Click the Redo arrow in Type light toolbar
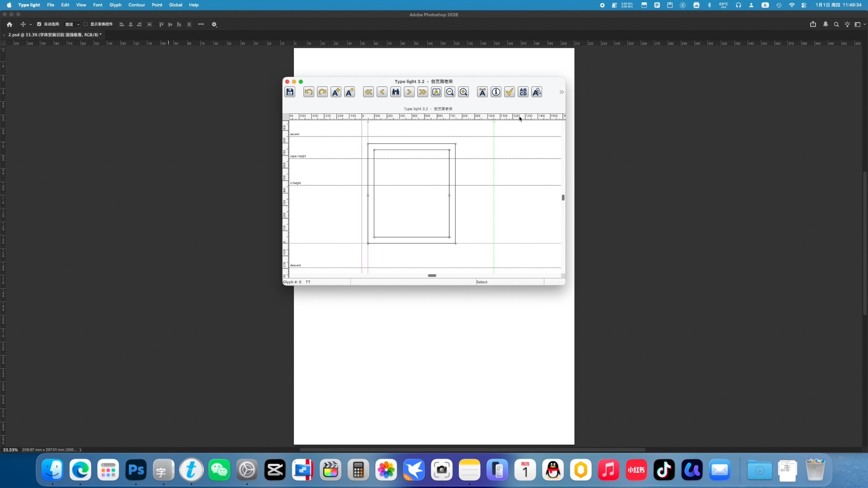Viewport: 868px width, 488px height. pos(322,92)
